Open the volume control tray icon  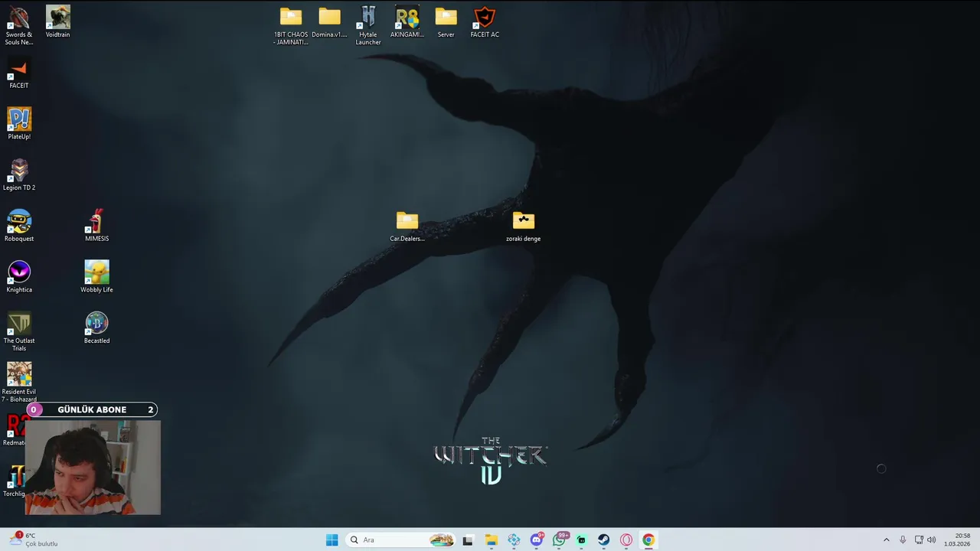(x=932, y=540)
